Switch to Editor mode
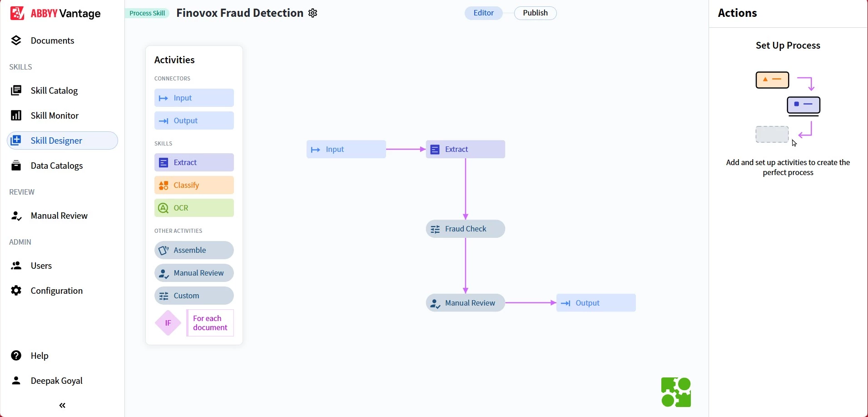This screenshot has height=417, width=868. (483, 13)
